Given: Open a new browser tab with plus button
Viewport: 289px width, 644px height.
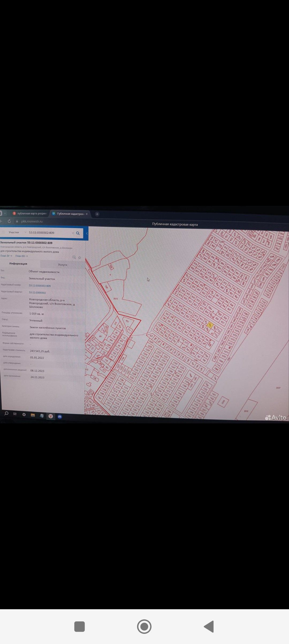Looking at the screenshot, I should click(x=97, y=214).
